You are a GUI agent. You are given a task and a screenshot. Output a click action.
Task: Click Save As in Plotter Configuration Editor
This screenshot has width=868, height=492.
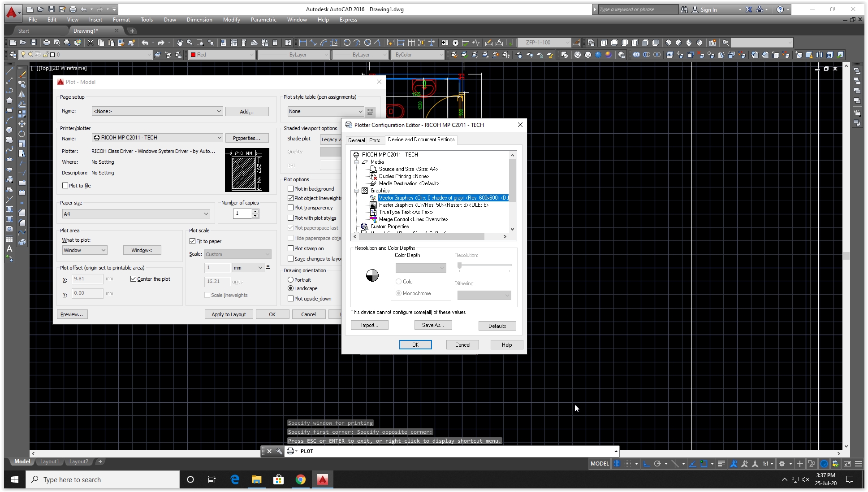[432, 325]
